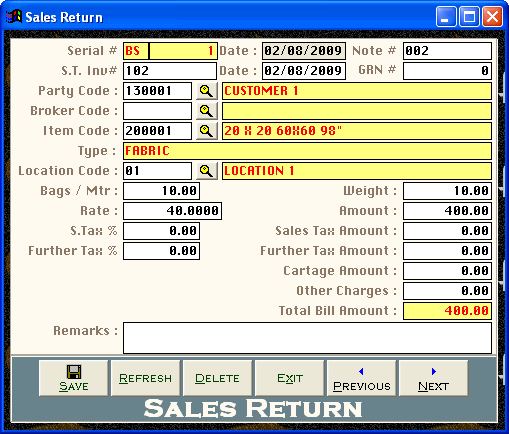This screenshot has height=434, width=509.
Task: Focus the Note # field containing 002
Action: 447,51
